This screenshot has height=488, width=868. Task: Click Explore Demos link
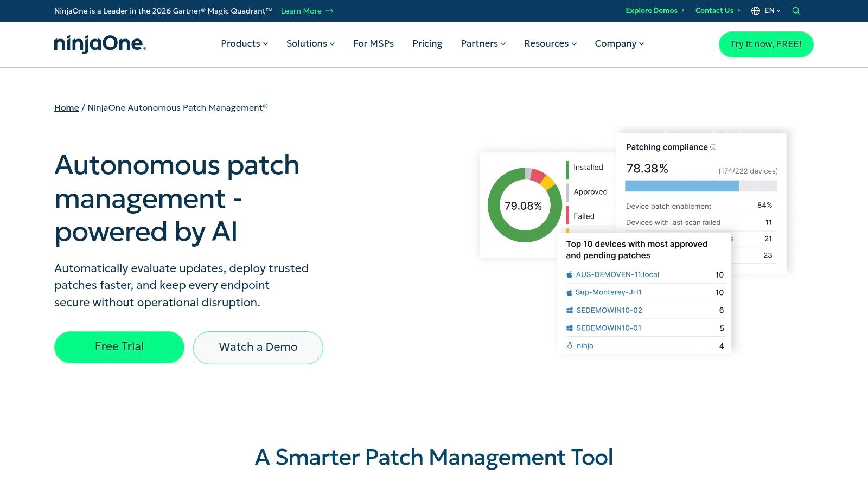(x=655, y=11)
